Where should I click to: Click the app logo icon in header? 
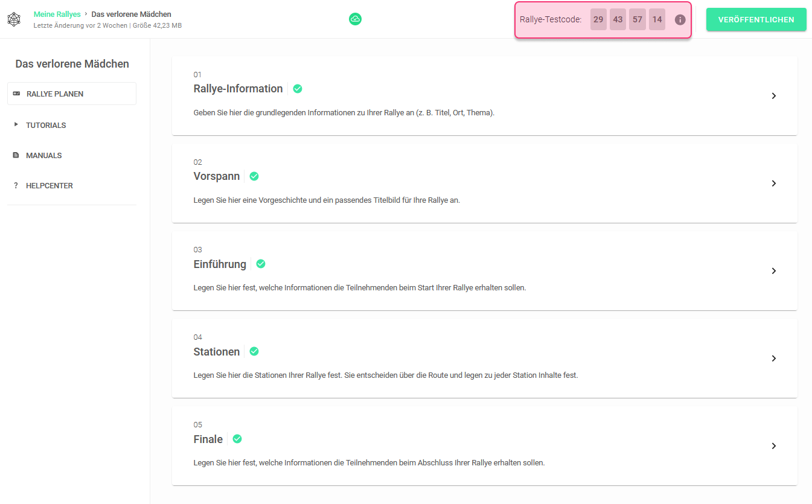tap(14, 19)
